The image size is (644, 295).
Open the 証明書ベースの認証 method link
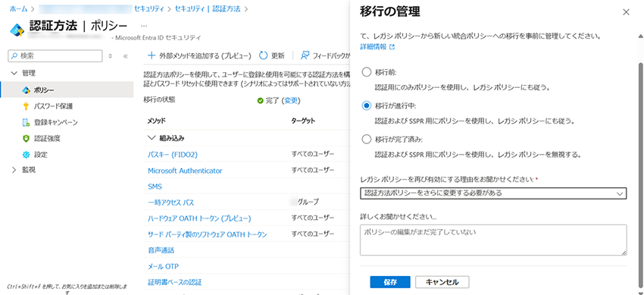(174, 282)
